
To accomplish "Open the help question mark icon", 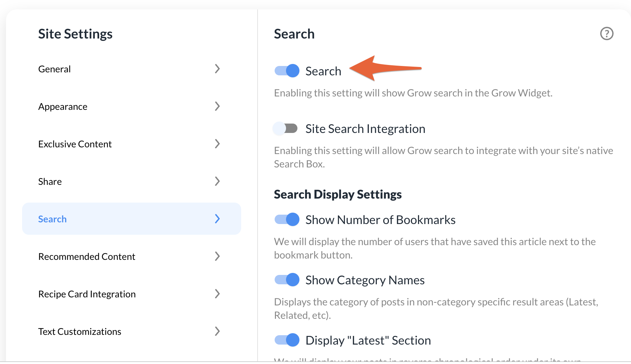I will pos(607,33).
